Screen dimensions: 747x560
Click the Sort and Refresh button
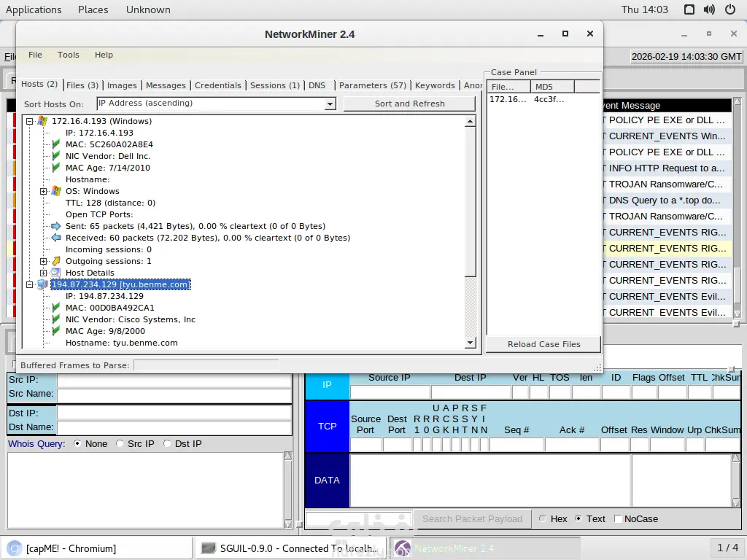point(409,104)
